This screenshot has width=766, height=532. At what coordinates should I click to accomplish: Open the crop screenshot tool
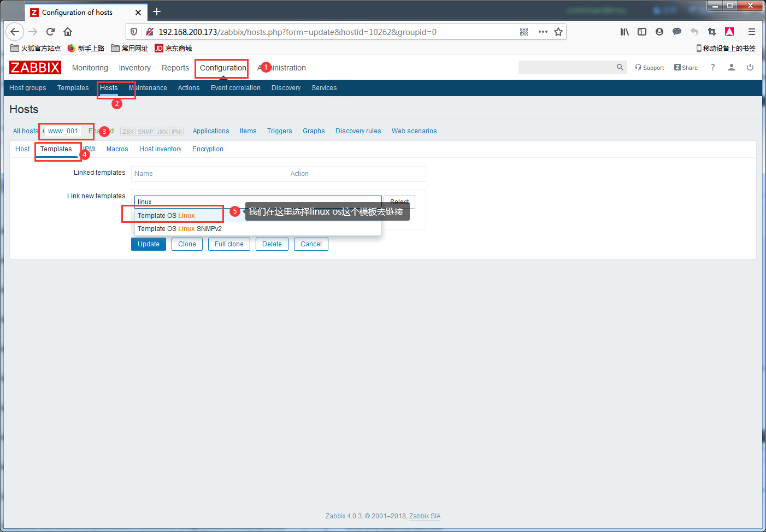(x=712, y=32)
